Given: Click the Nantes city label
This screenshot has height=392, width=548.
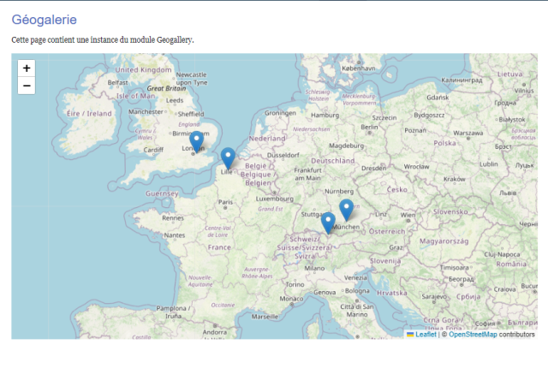Looking at the screenshot, I should [x=175, y=235].
